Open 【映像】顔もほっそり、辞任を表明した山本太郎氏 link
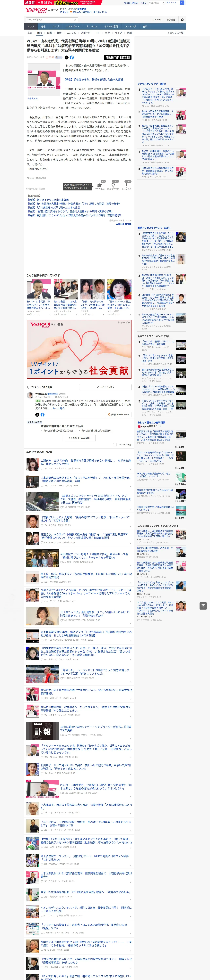This screenshot has height=980, width=210. (x=93, y=80)
